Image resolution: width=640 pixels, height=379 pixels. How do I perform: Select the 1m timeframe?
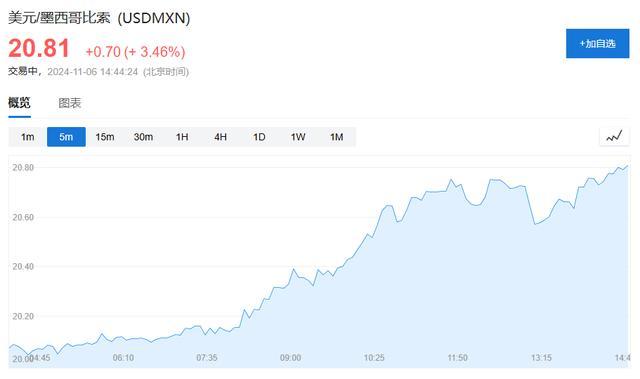(28, 137)
